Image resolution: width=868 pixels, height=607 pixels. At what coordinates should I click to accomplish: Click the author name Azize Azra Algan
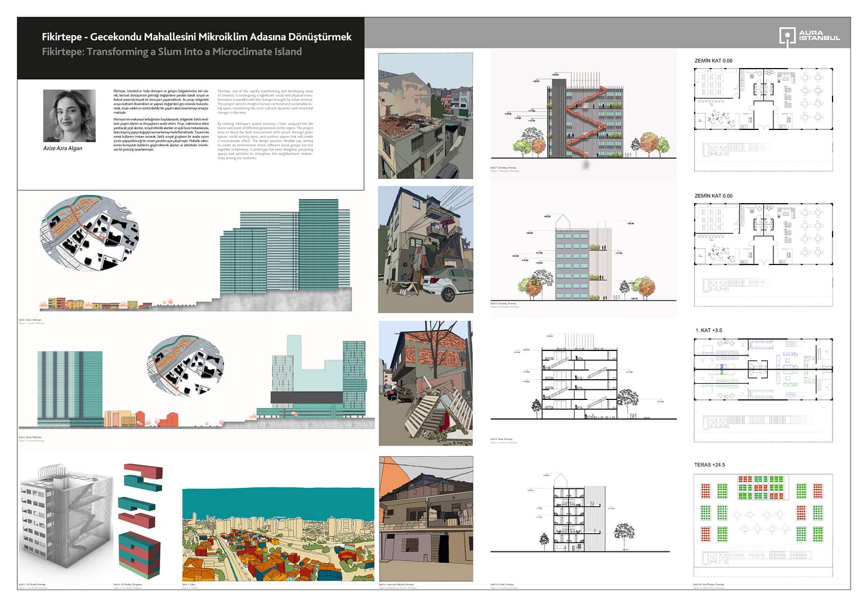click(x=62, y=149)
